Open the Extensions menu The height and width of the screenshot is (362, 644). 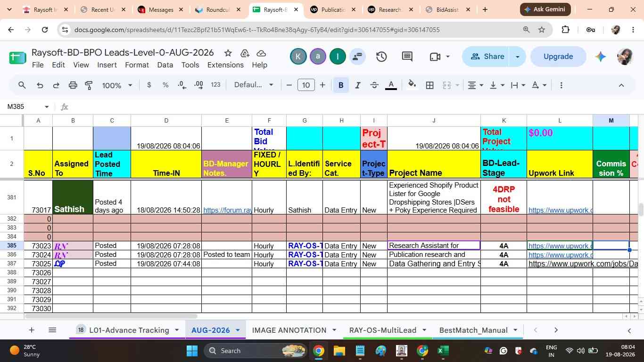(225, 65)
